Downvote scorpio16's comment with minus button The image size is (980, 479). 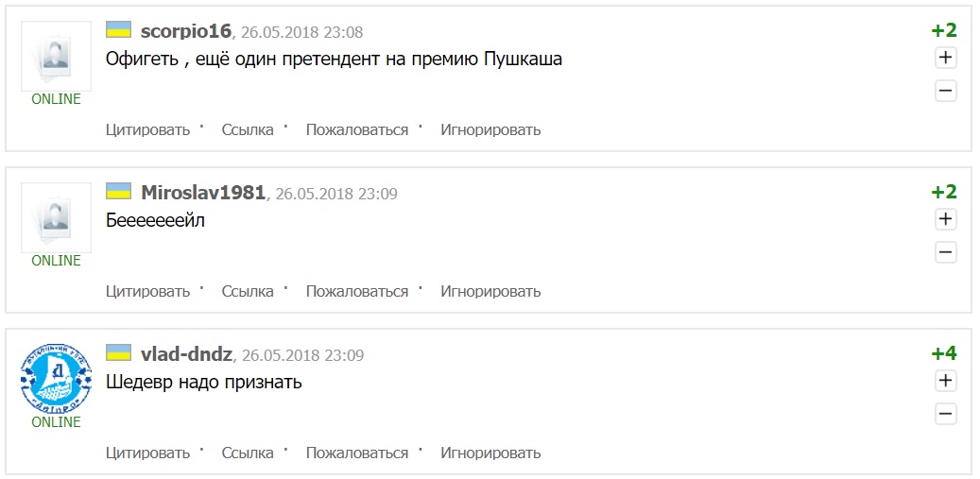(x=945, y=91)
